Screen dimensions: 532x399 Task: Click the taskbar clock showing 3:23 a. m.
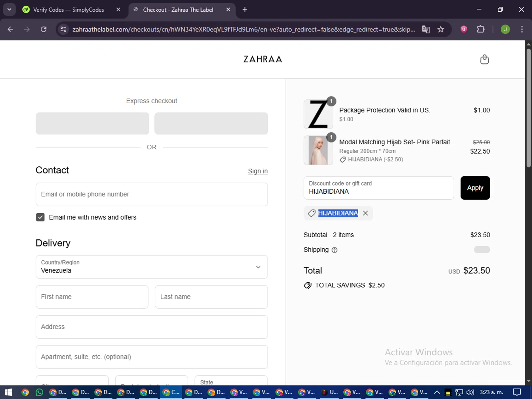click(491, 392)
